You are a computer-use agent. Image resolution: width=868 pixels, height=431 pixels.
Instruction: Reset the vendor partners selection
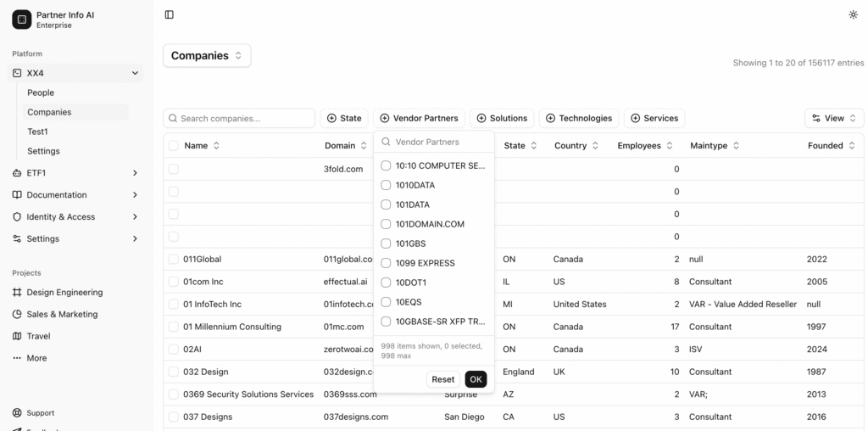pyautogui.click(x=442, y=379)
